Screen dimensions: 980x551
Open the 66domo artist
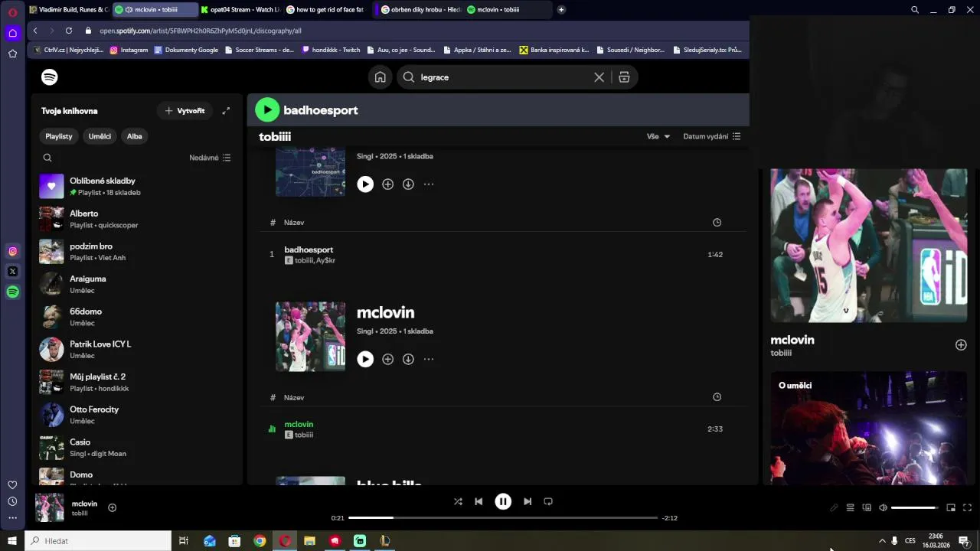pos(138,317)
